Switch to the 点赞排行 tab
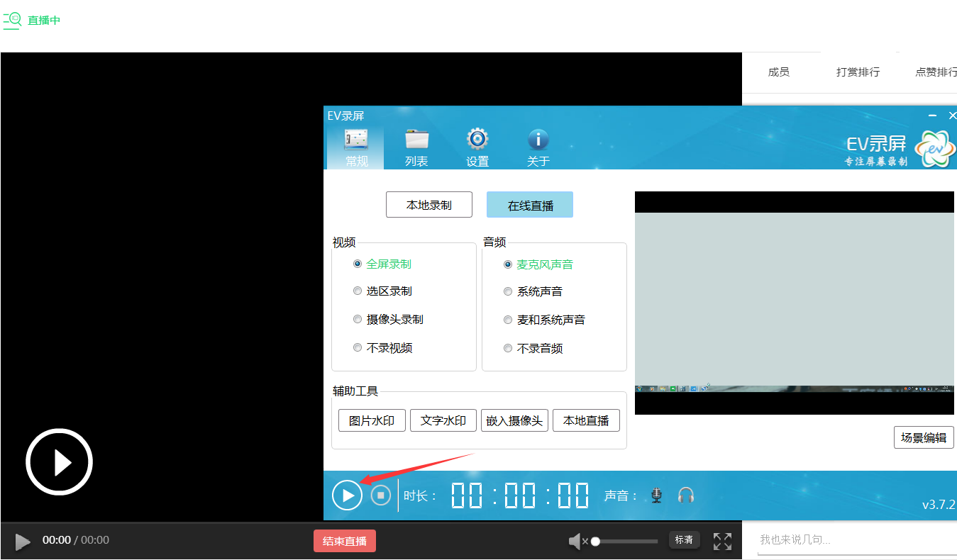Screen dimensions: 957x560 (936, 72)
